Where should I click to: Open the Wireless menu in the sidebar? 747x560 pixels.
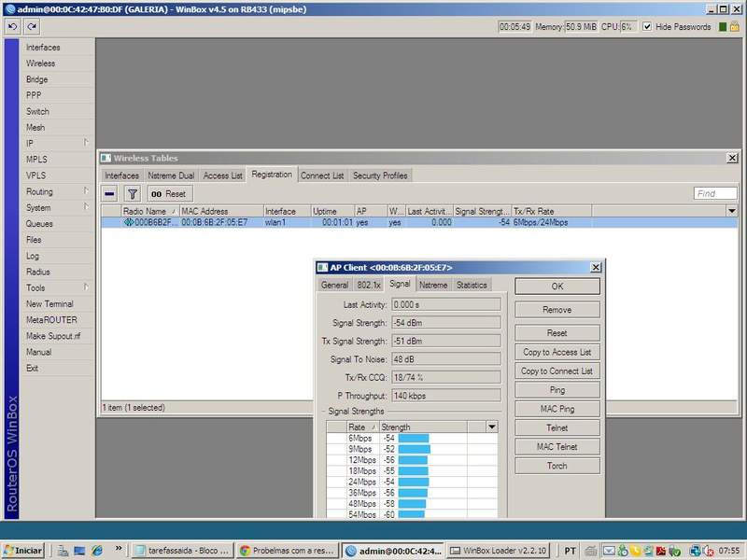click(40, 63)
